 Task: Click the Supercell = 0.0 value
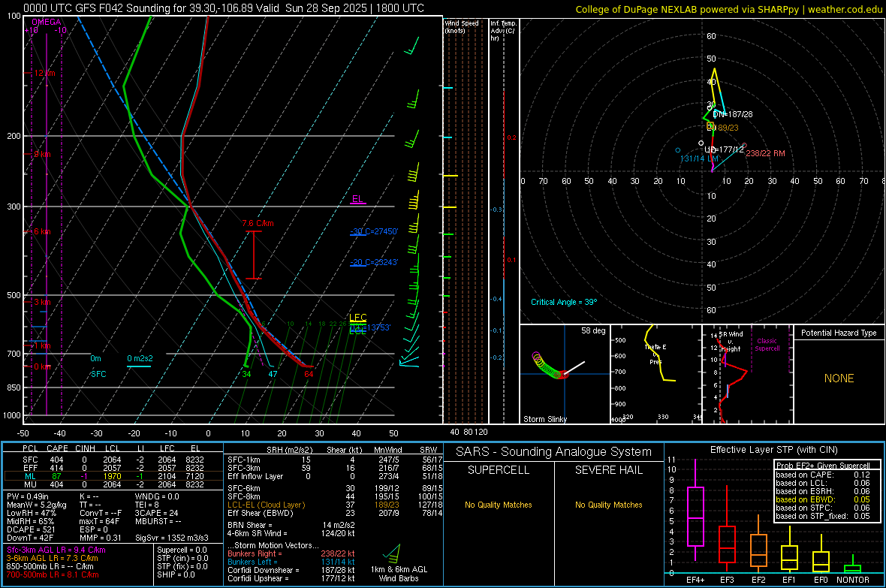pyautogui.click(x=182, y=550)
